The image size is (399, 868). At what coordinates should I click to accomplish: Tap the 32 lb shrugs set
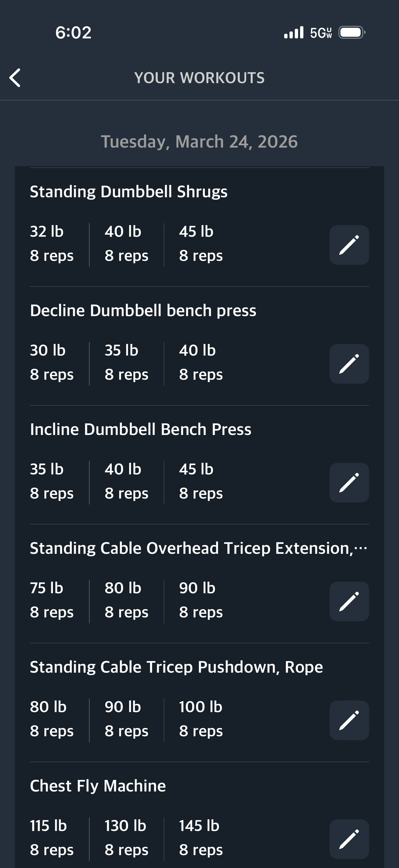[x=52, y=243]
